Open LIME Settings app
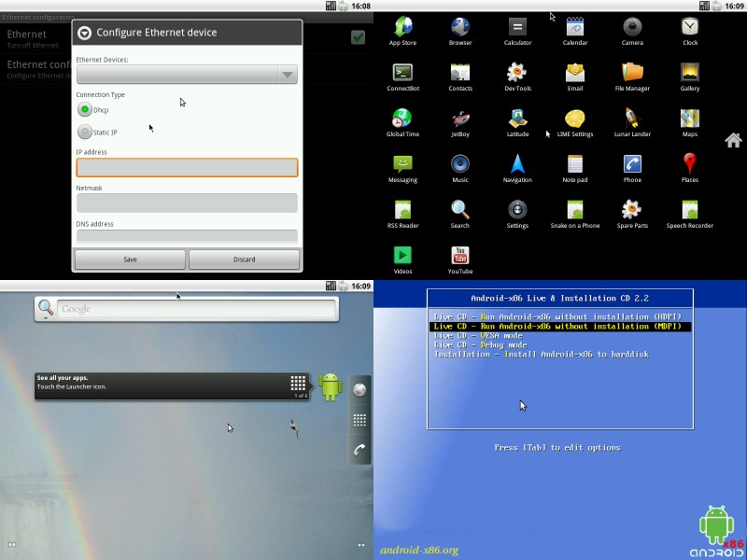This screenshot has height=560, width=747. 575,122
